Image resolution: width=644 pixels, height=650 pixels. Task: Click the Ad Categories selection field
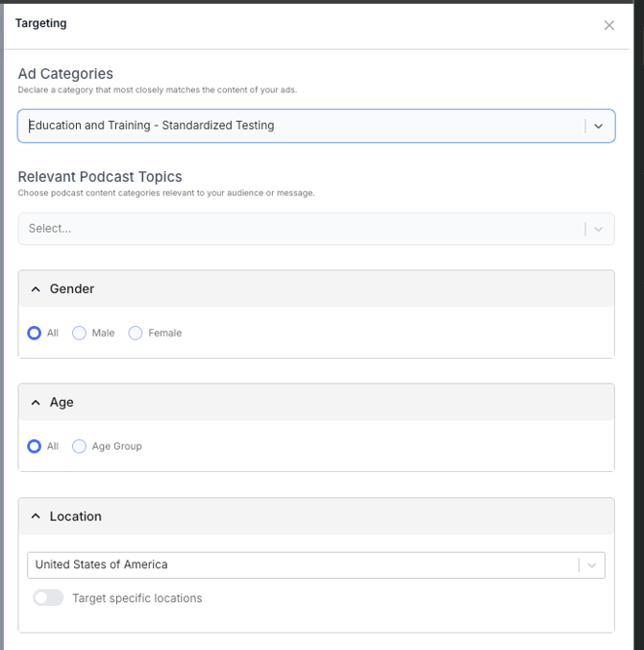pyautogui.click(x=298, y=126)
